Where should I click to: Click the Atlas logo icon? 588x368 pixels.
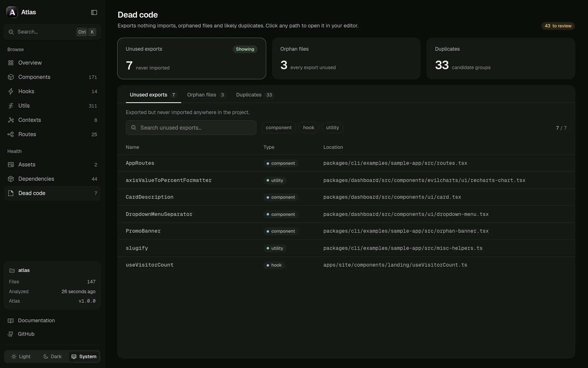(x=12, y=12)
